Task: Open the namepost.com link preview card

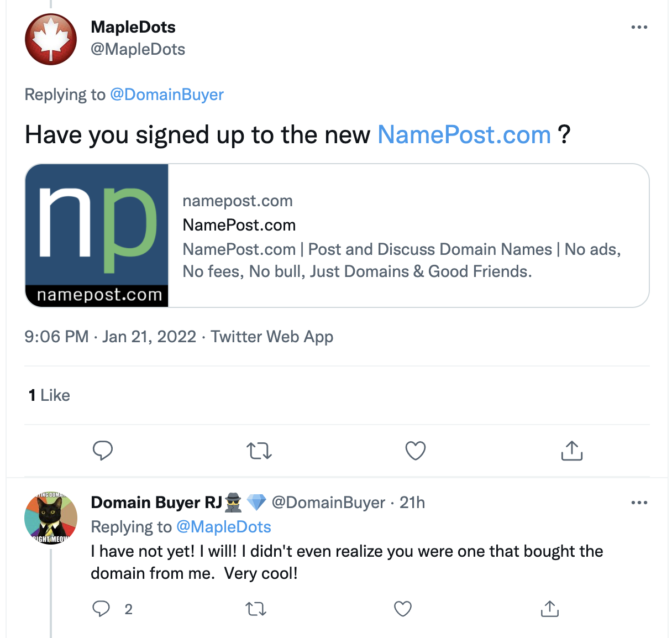Action: [x=408, y=236]
